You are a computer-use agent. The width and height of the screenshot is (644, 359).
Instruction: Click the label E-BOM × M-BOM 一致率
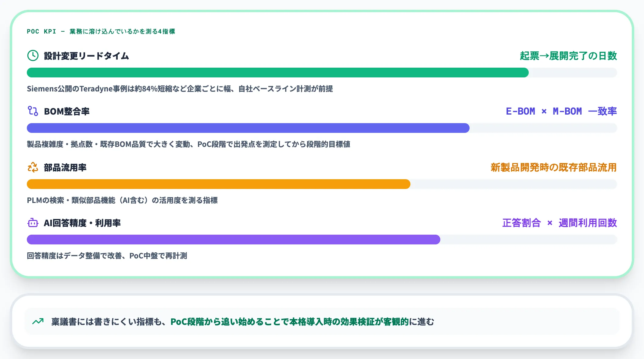[x=561, y=112]
